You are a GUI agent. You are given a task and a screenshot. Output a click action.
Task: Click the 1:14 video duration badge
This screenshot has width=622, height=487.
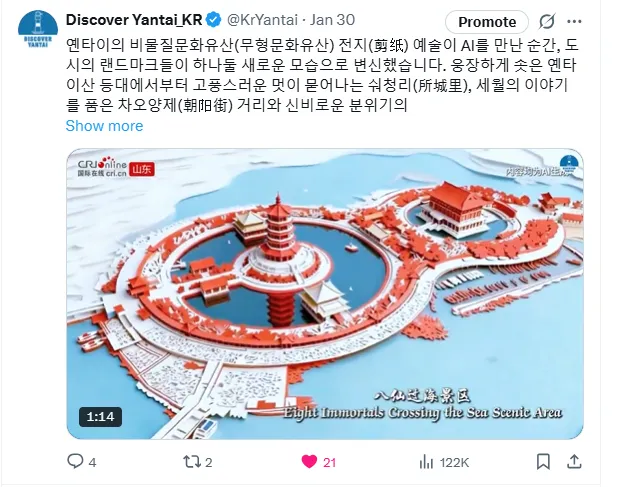(100, 417)
